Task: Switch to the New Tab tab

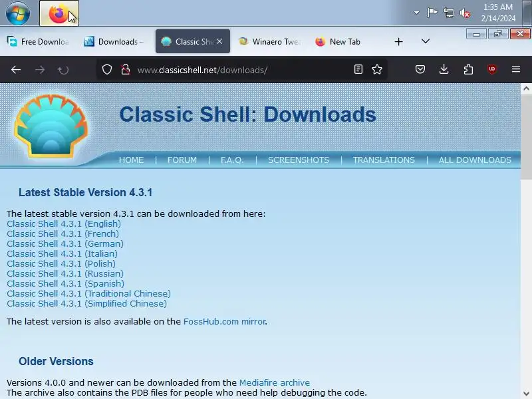Action: pos(345,42)
